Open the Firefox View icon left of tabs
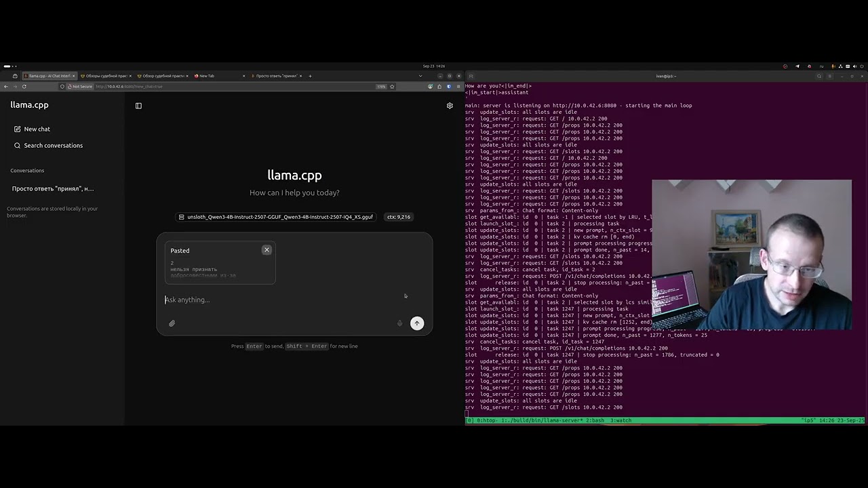 point(15,76)
